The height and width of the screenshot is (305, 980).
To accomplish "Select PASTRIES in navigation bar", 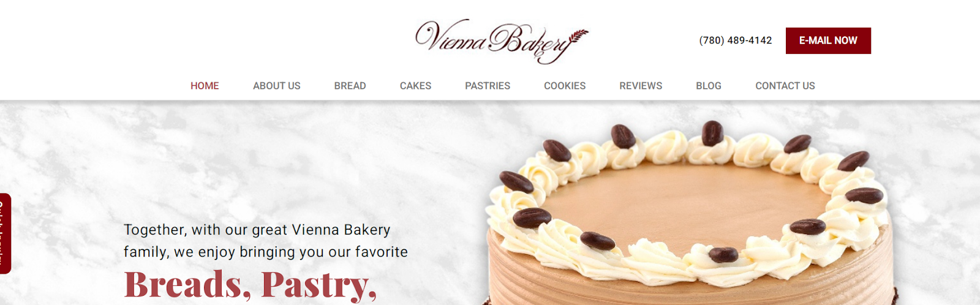I will (488, 86).
